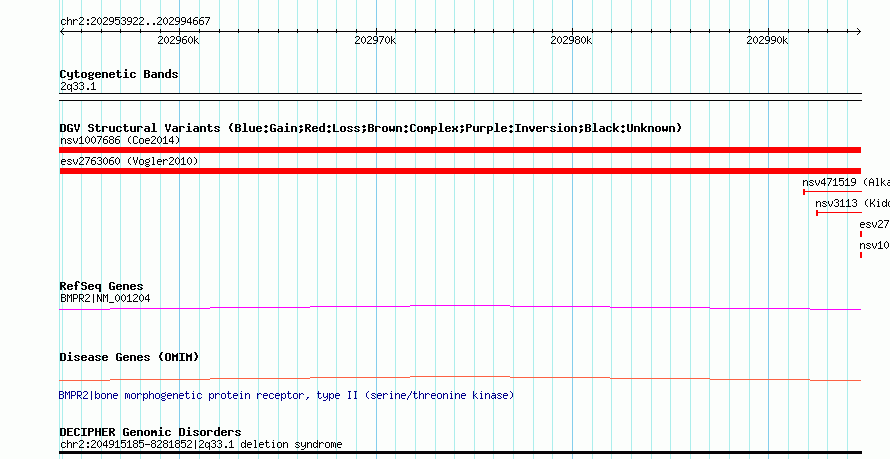Click the orange OMIM disease gene line
890x459 pixels.
pos(460,378)
